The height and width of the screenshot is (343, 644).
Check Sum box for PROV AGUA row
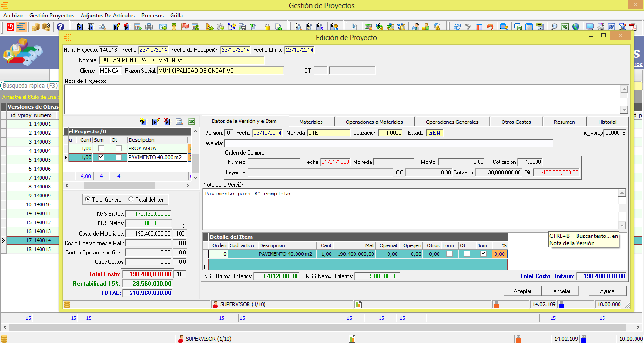tap(101, 148)
